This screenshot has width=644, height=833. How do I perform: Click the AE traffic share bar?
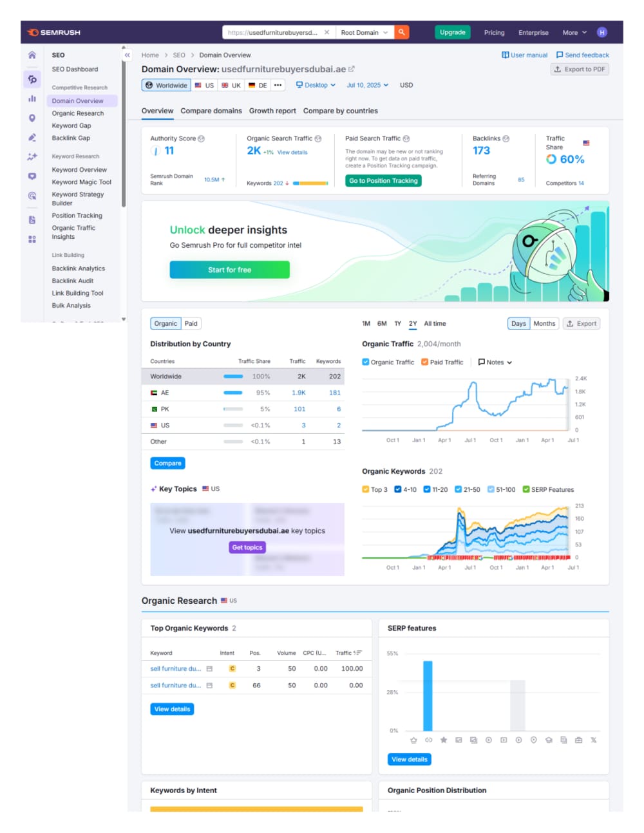point(233,393)
